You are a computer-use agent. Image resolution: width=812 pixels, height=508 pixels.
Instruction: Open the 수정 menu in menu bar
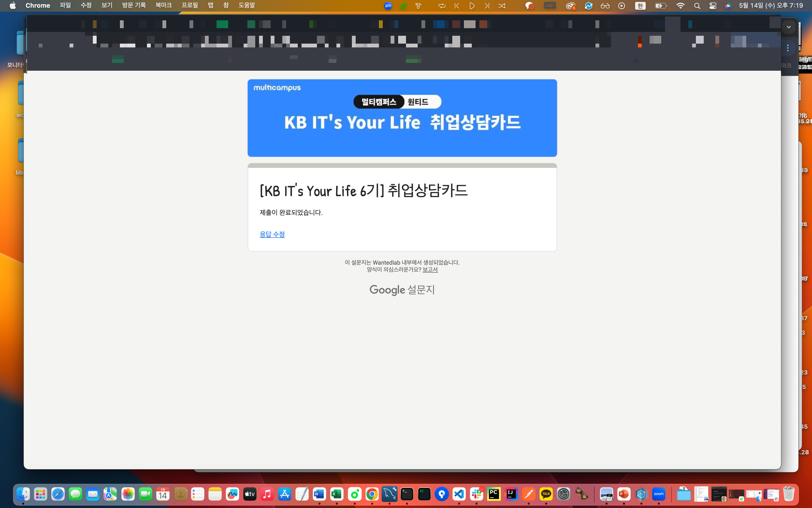pyautogui.click(x=86, y=5)
